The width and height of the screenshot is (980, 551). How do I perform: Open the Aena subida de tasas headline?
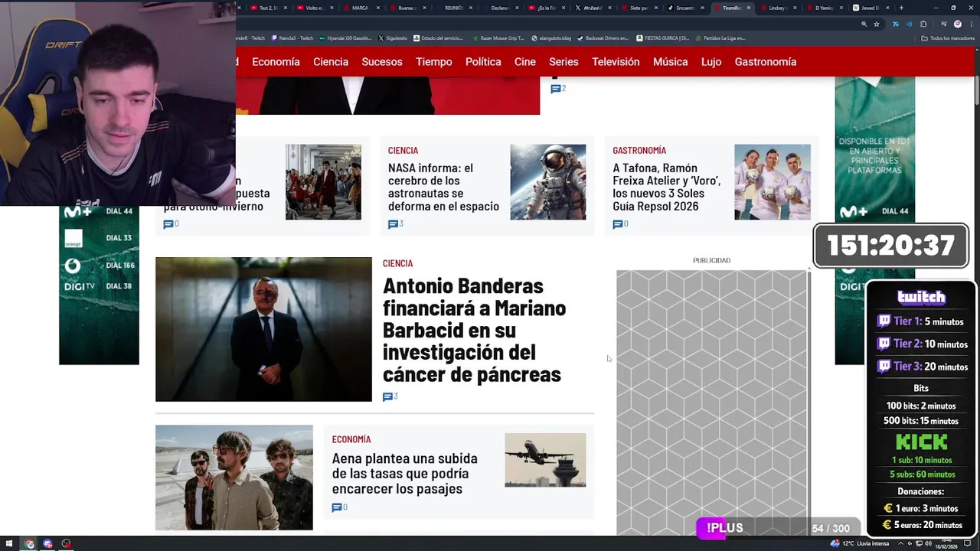tap(404, 473)
